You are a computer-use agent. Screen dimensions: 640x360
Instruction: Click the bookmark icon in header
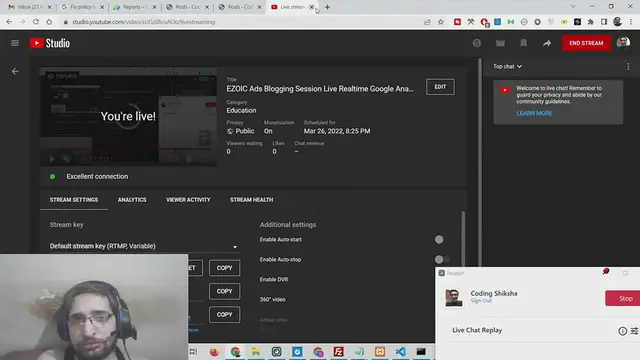point(523,43)
